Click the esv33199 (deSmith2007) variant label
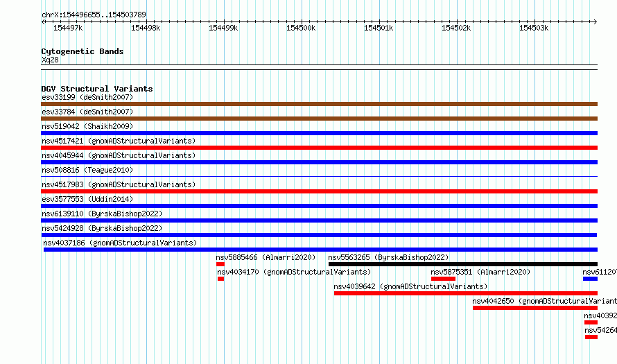This screenshot has height=364, width=617. click(87, 97)
